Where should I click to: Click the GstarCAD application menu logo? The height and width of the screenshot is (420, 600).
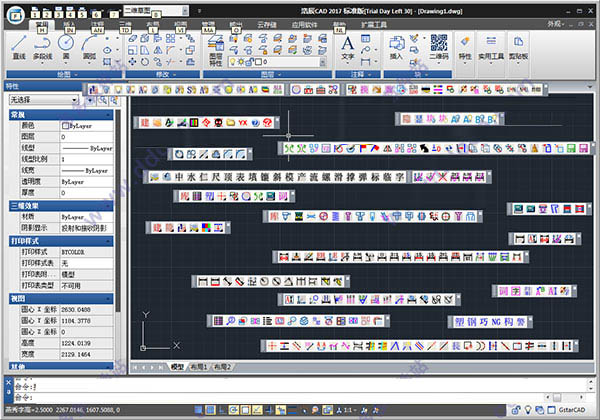coord(16,15)
